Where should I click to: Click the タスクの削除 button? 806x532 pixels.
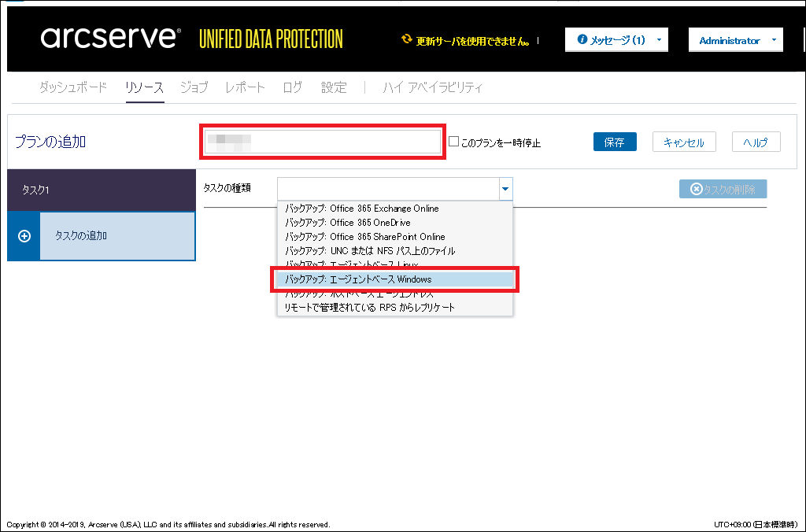[723, 189]
